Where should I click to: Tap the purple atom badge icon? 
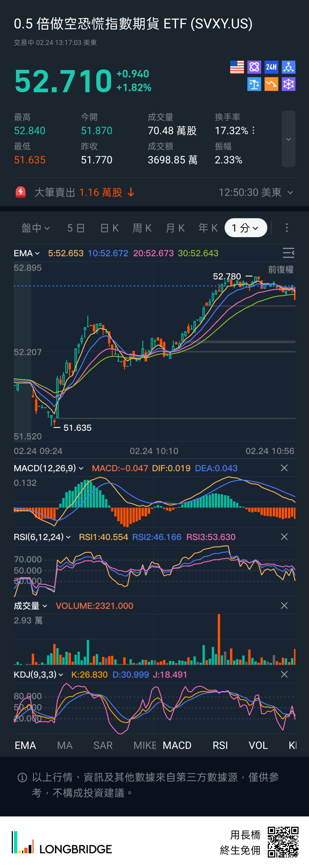click(x=254, y=67)
